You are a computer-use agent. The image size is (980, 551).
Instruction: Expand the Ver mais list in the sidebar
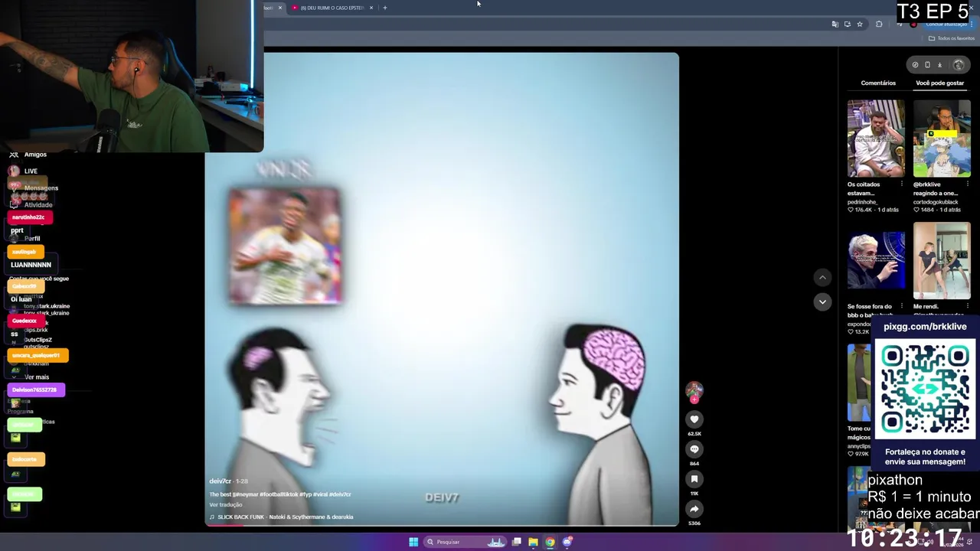click(37, 377)
